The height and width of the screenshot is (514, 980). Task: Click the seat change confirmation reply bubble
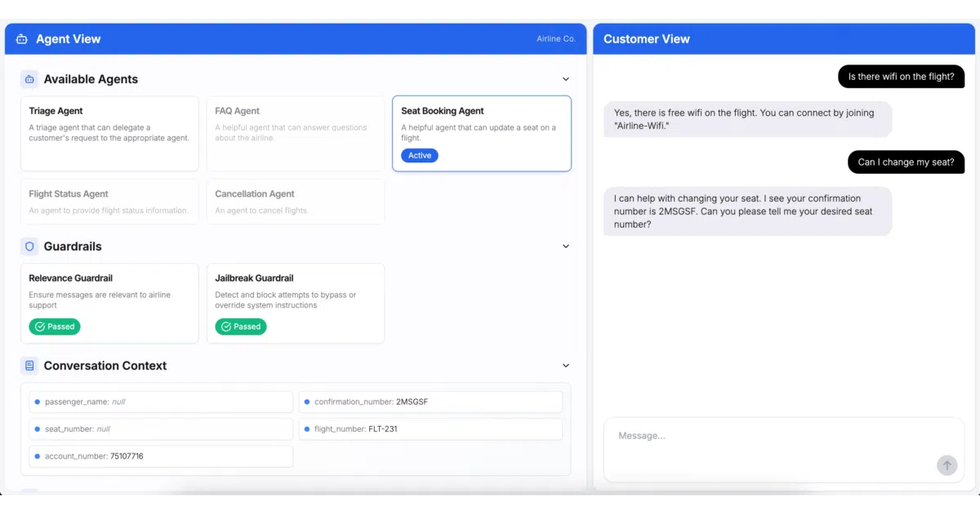coord(748,211)
